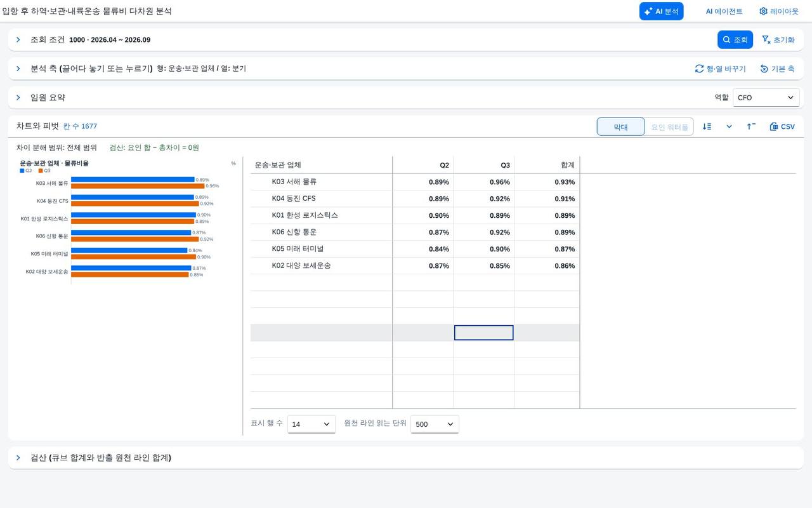Select row K02 대양 보세운송 in table
The height and width of the screenshot is (508, 812).
click(x=415, y=265)
